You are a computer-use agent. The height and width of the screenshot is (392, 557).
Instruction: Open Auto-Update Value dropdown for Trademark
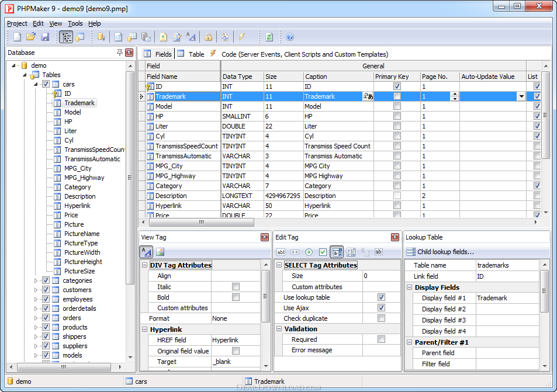(x=521, y=96)
